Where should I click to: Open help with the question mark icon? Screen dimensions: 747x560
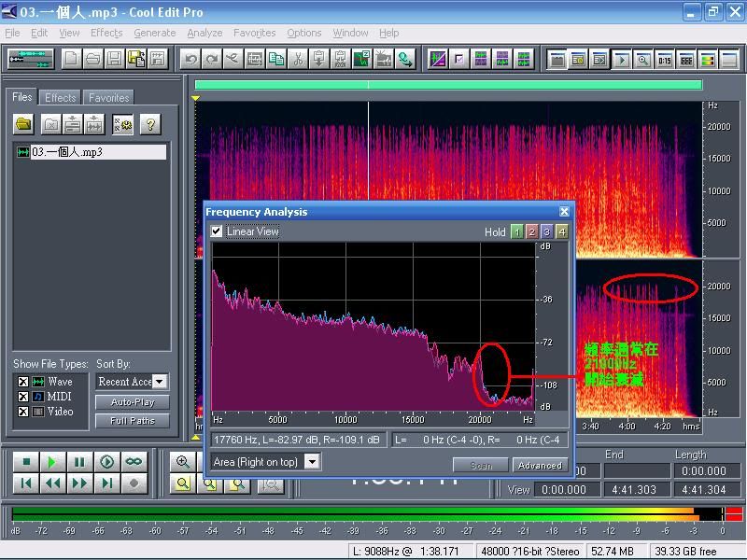click(150, 125)
